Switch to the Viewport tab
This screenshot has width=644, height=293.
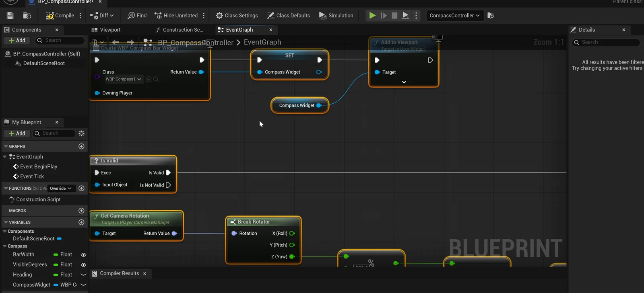[106, 30]
